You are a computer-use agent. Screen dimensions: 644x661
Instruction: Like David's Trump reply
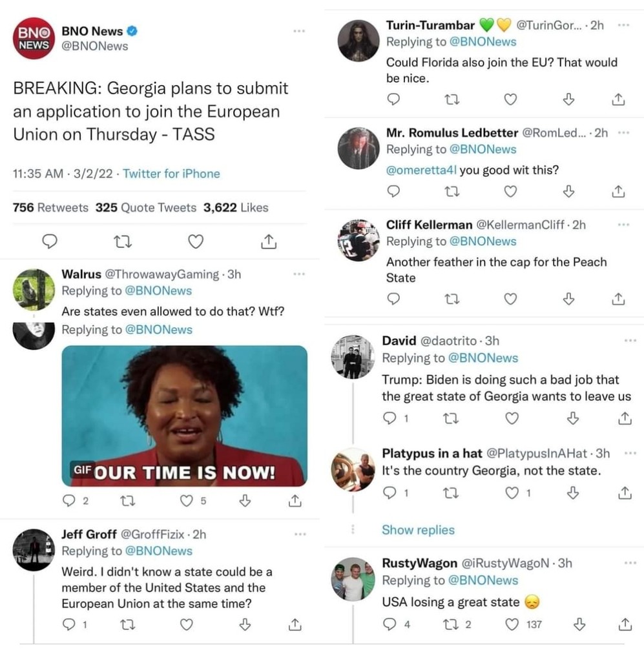tap(512, 418)
